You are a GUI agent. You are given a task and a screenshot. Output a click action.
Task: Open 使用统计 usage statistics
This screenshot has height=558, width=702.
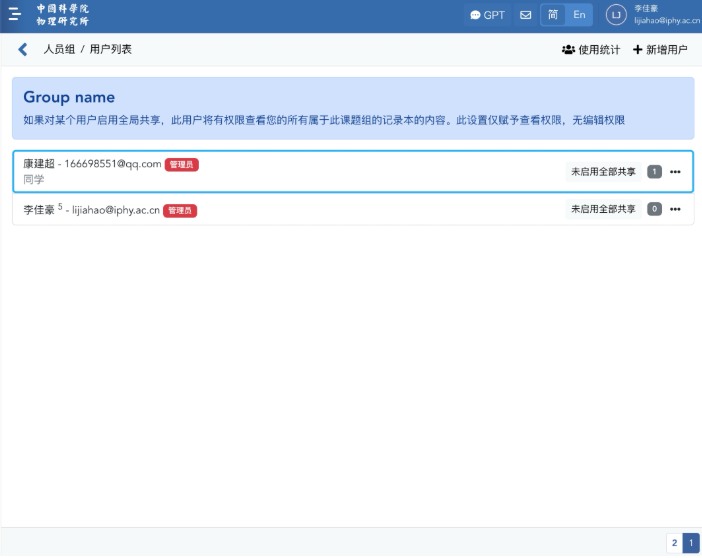click(591, 49)
